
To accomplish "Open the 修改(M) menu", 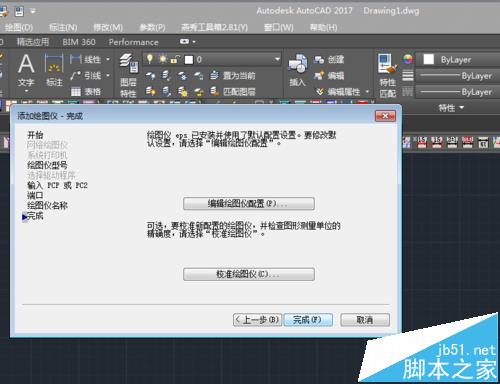I will pos(108,28).
